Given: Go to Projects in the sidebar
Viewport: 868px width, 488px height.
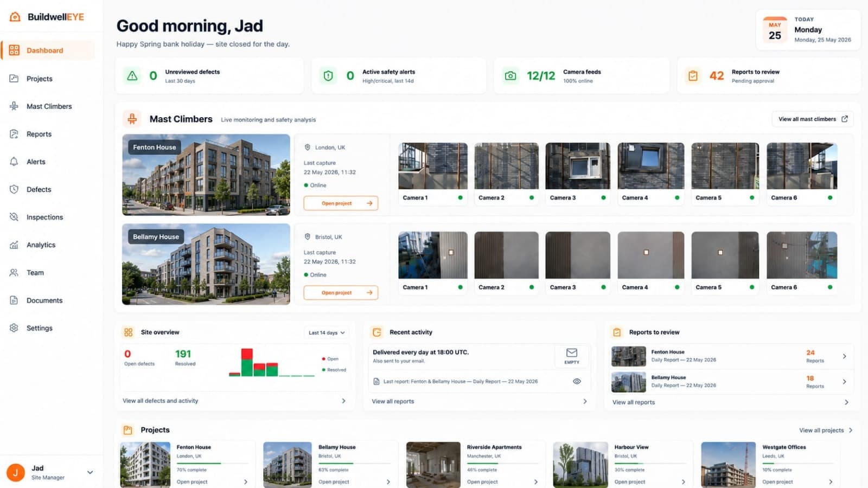Looking at the screenshot, I should (39, 79).
